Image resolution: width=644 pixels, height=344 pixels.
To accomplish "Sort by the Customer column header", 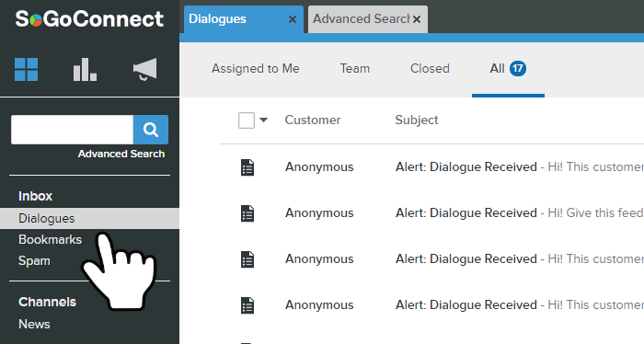I will click(x=313, y=120).
